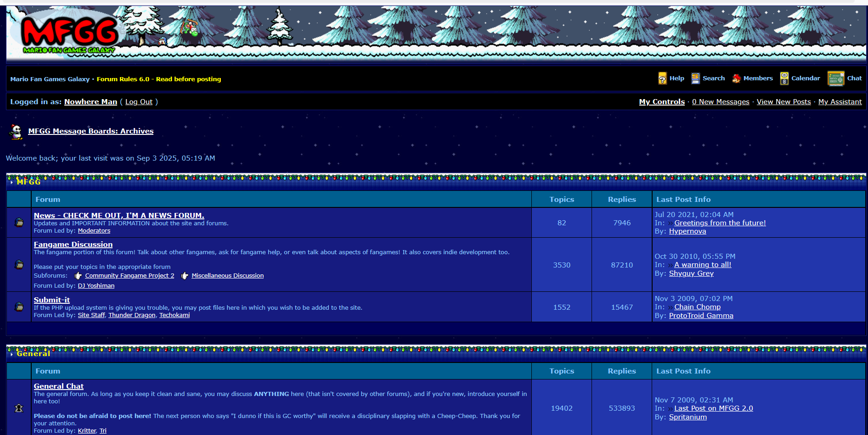View Techokami's profile
The width and height of the screenshot is (868, 435).
pos(175,315)
